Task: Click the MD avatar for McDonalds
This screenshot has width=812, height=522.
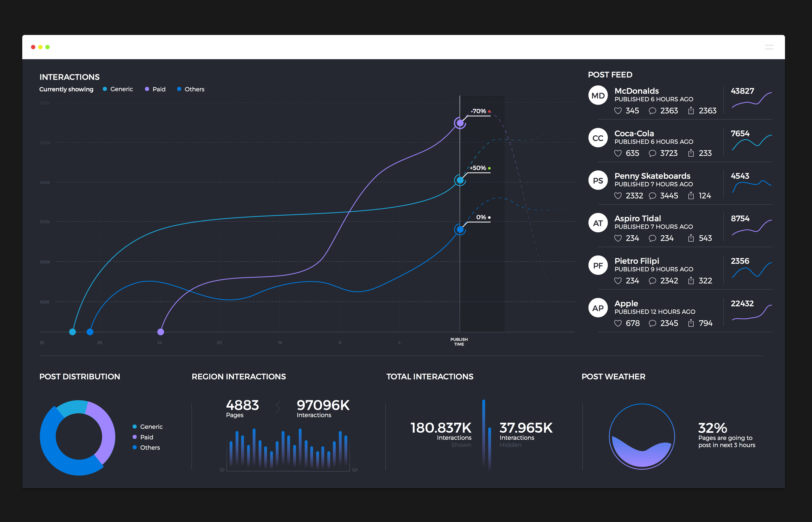Action: pos(598,95)
